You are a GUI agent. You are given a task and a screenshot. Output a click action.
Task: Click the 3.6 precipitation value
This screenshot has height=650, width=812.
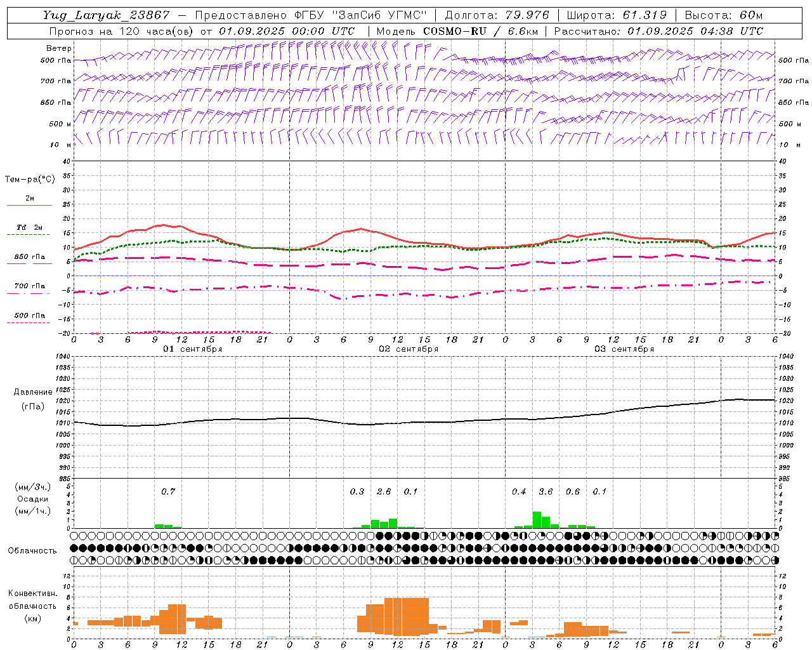(x=546, y=491)
